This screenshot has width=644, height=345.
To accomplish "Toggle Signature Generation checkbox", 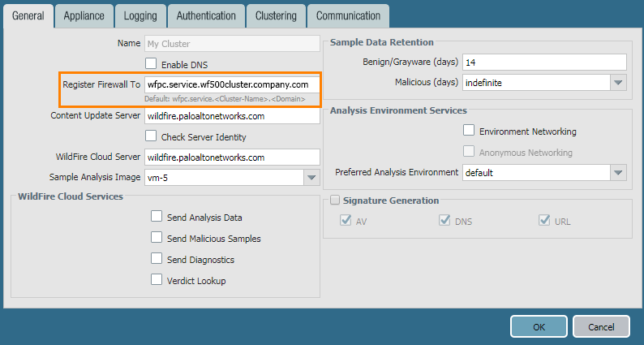I will 335,201.
